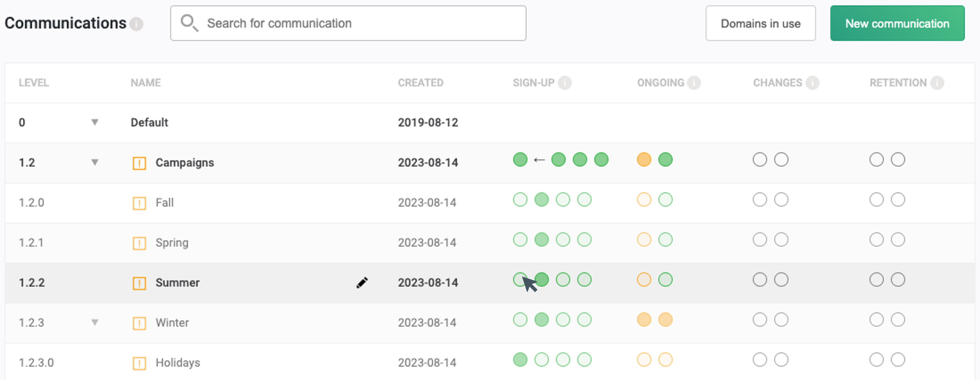
Task: Click the warning icon beside Spring
Action: pyautogui.click(x=139, y=243)
